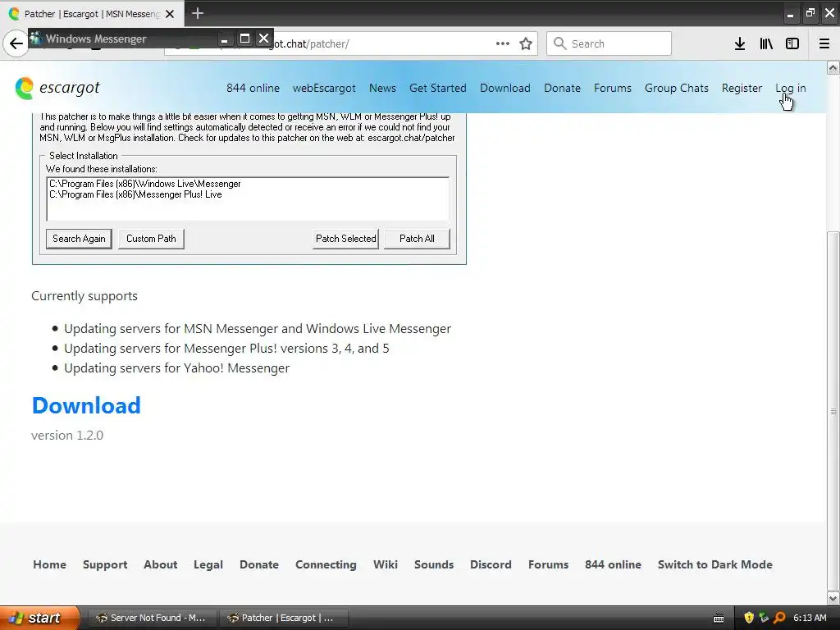This screenshot has height=630, width=840.
Task: Open the top Forums nav link
Action: [612, 88]
